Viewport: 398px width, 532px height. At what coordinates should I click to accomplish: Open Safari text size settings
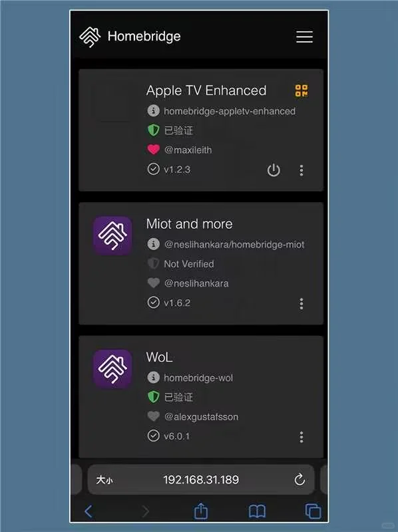[104, 480]
